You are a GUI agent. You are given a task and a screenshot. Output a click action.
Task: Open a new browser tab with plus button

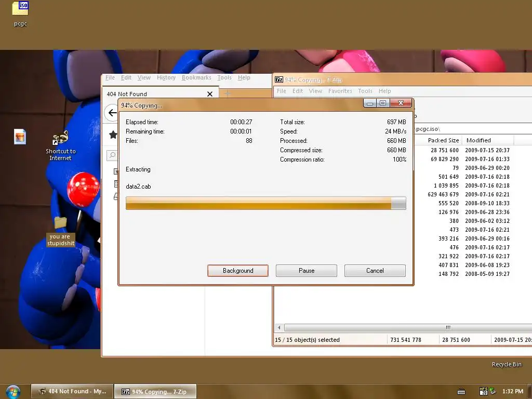(x=228, y=94)
